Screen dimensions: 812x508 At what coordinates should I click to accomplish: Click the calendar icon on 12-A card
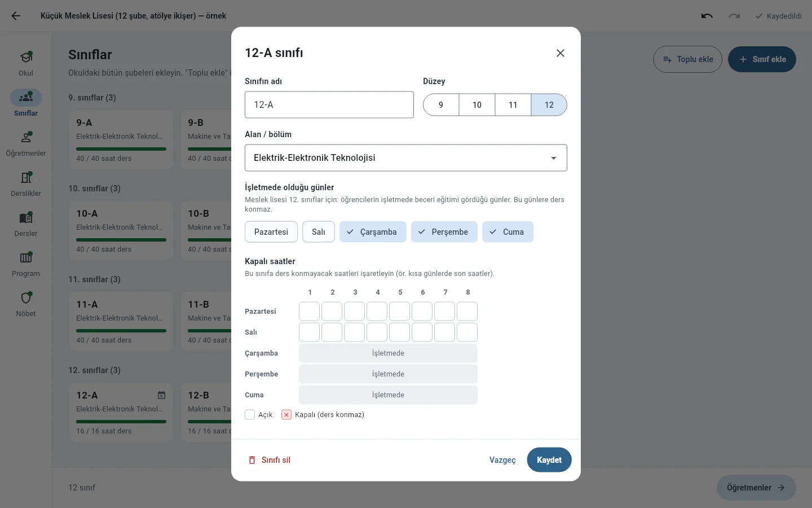pyautogui.click(x=161, y=395)
